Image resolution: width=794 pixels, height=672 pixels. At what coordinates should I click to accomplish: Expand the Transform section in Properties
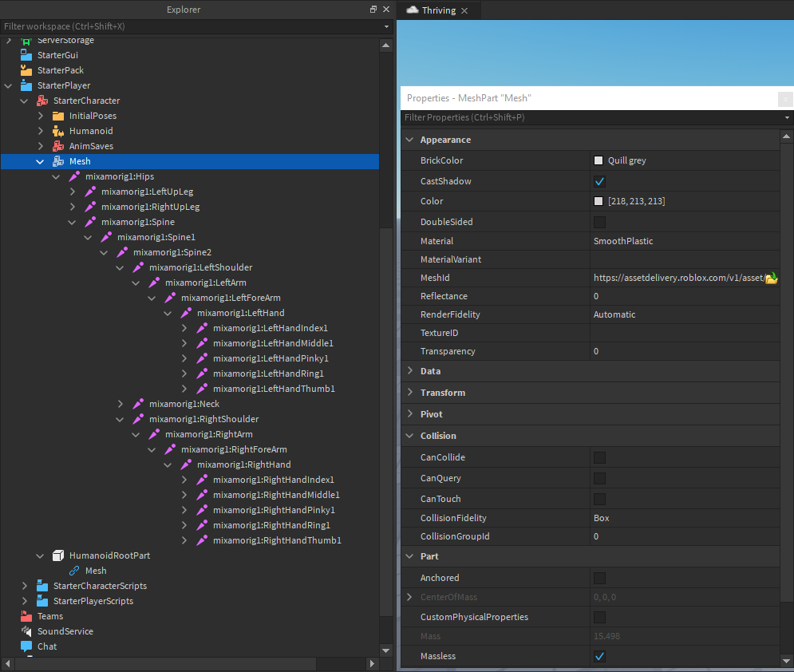pyautogui.click(x=409, y=392)
